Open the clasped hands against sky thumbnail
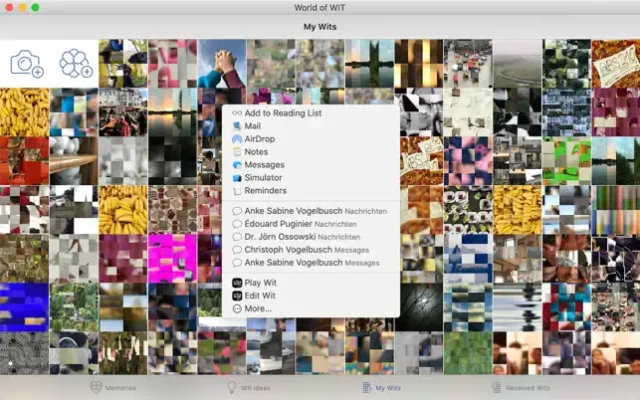640x400 pixels. click(x=221, y=64)
